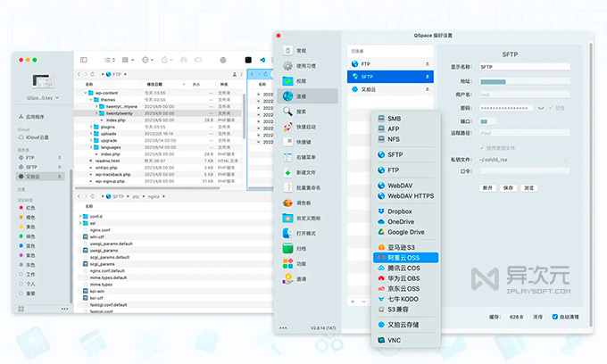The width and height of the screenshot is (607, 364).
Task: Refresh the FTP pane with reload icon
Action: 93,74
